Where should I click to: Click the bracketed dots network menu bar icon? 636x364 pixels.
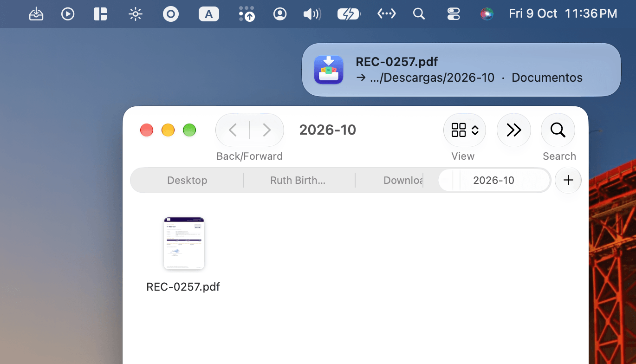[386, 14]
